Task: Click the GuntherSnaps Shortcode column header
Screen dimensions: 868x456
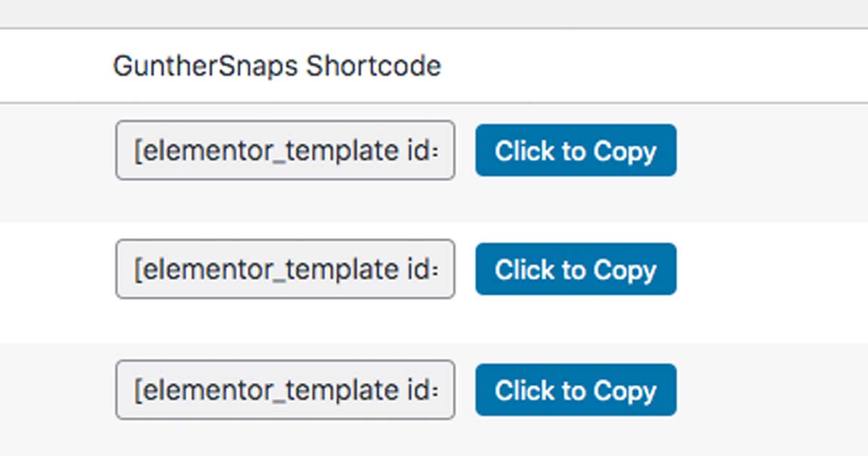Action: [x=277, y=65]
